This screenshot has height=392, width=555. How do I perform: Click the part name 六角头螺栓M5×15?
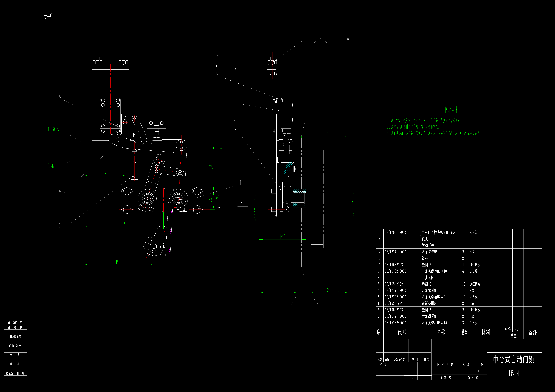(434, 323)
